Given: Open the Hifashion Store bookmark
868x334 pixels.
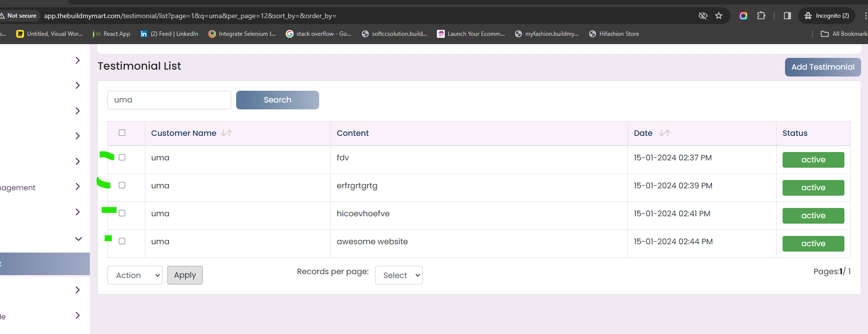Looking at the screenshot, I should point(614,34).
